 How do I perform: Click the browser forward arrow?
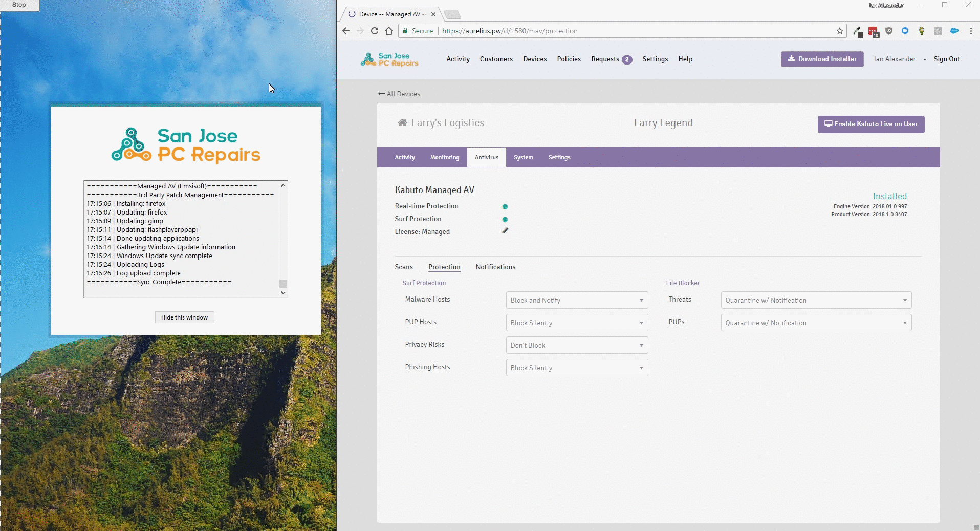click(x=360, y=31)
